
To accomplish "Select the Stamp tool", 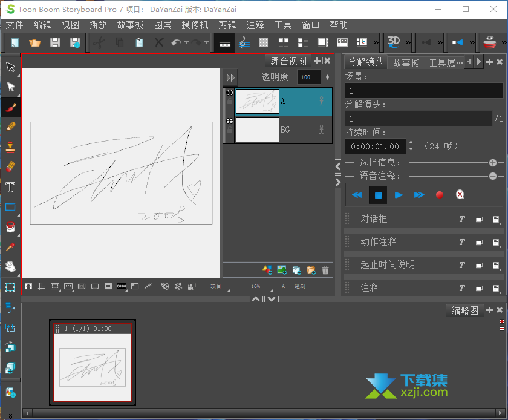I will point(10,146).
